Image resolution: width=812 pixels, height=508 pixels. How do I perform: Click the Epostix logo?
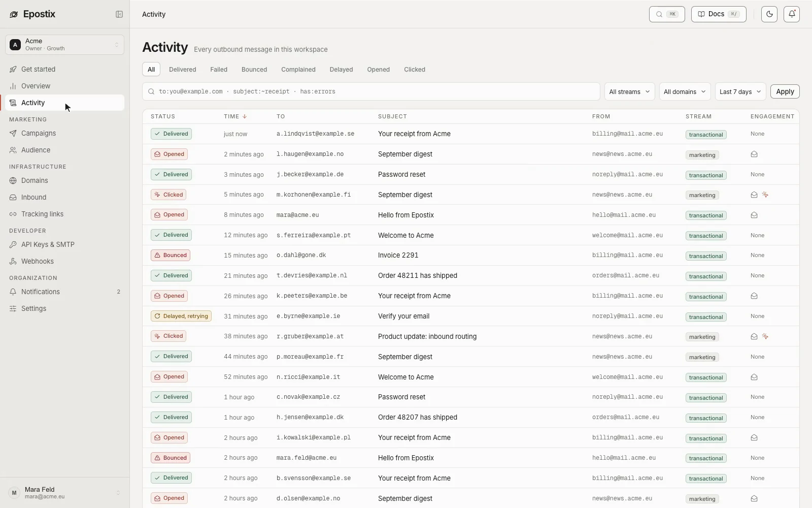click(32, 14)
